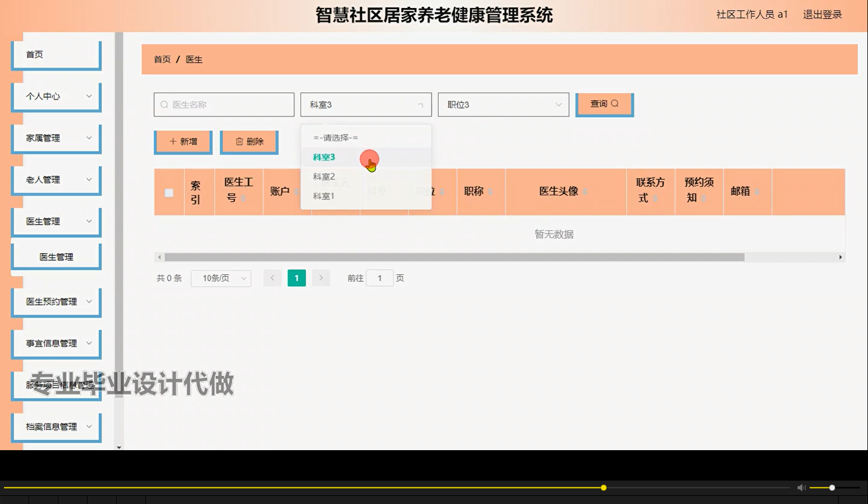Click the search icon inside the 查询 button

point(616,104)
